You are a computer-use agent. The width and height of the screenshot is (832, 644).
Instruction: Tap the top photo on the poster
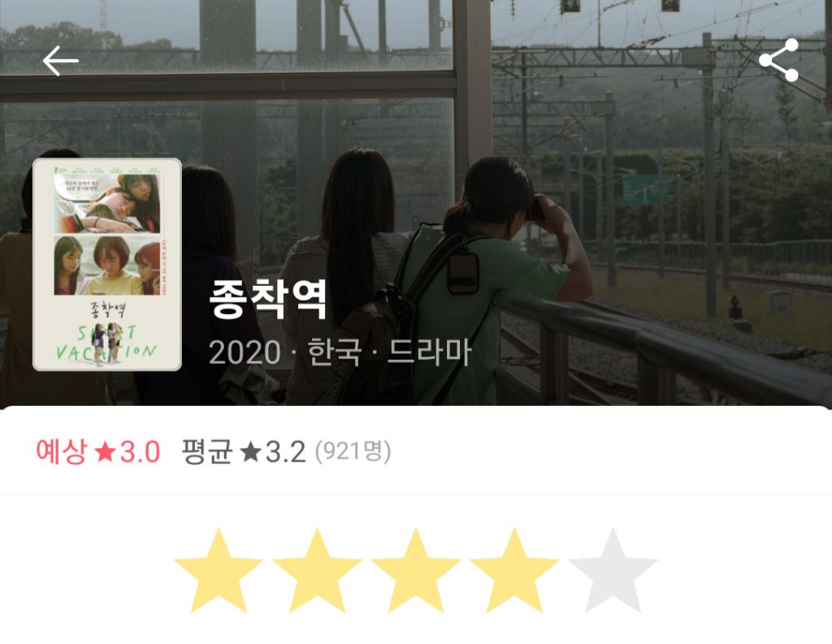pos(106,203)
